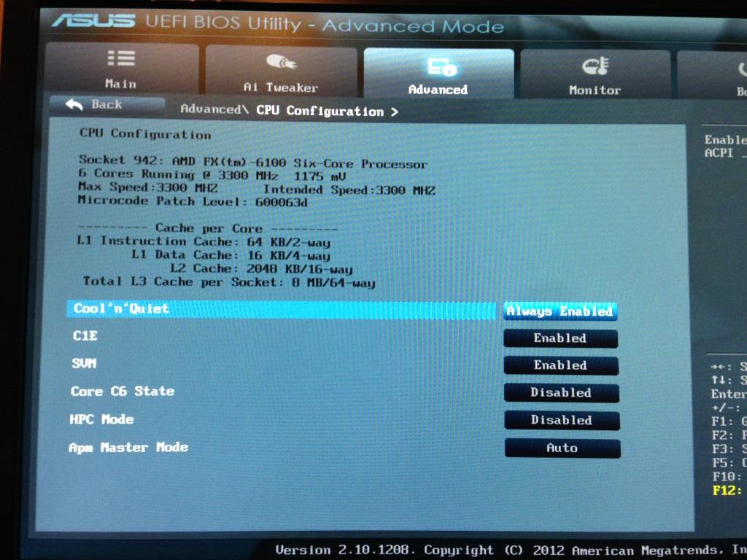Click the F12 hotkey hint
The width and height of the screenshot is (747, 560).
pos(727,490)
